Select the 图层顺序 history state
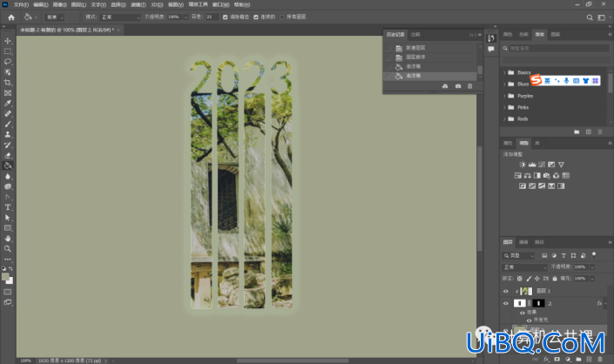The image size is (614, 364). tap(431, 57)
